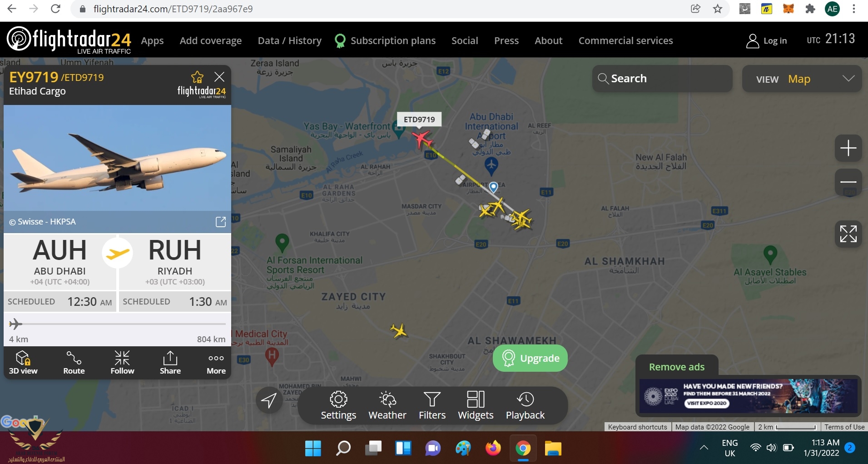The height and width of the screenshot is (464, 868).
Task: Click the Search field
Action: tap(662, 79)
